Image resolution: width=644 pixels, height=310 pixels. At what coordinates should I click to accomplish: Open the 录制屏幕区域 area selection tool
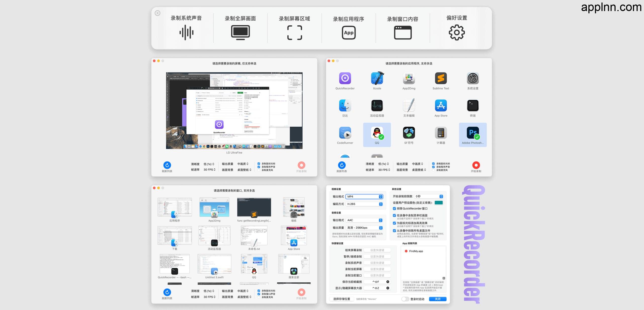(295, 32)
